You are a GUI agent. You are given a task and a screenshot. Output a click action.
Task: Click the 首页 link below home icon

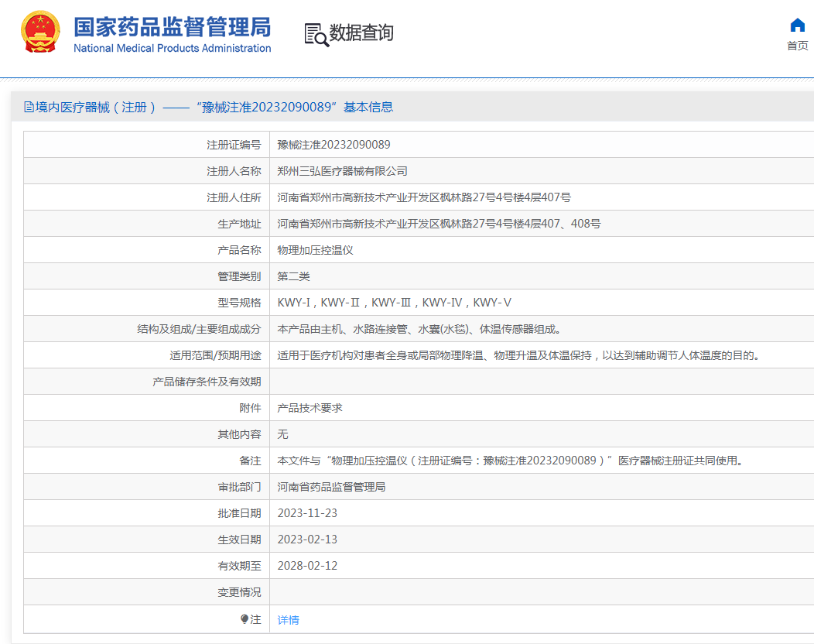tap(798, 45)
